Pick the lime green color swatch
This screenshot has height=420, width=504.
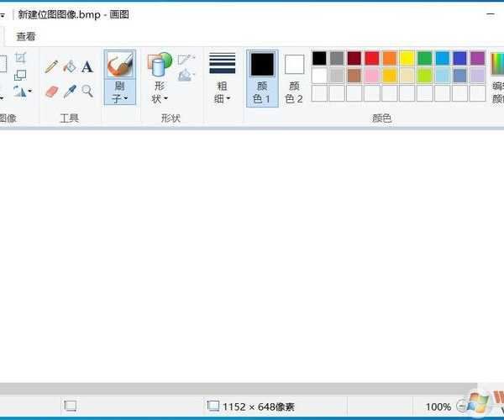[424, 76]
